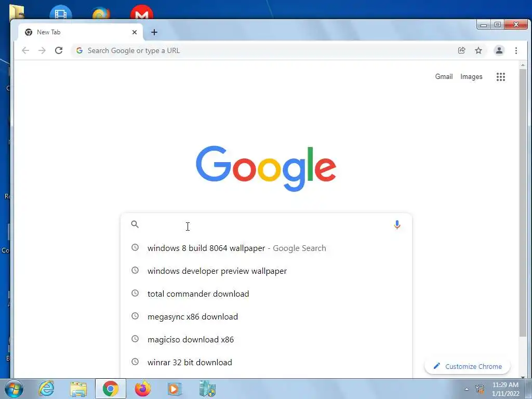Viewport: 532px width, 399px height.
Task: Select suggestion total commander download
Action: coord(267,294)
